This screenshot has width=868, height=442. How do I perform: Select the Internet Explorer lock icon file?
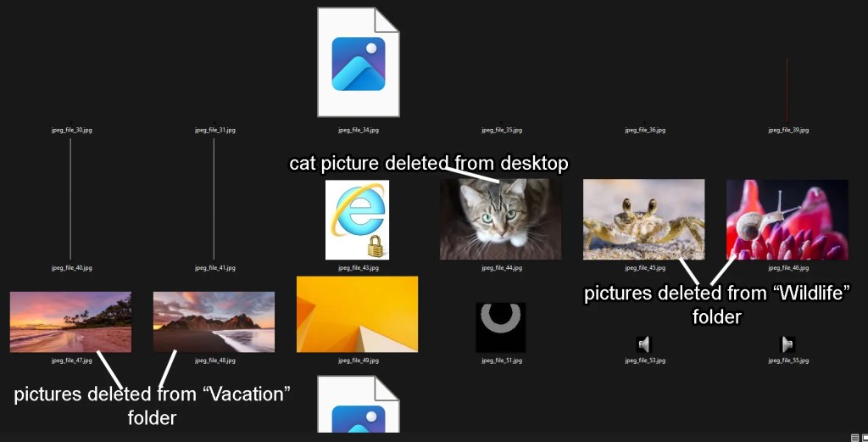click(x=358, y=220)
